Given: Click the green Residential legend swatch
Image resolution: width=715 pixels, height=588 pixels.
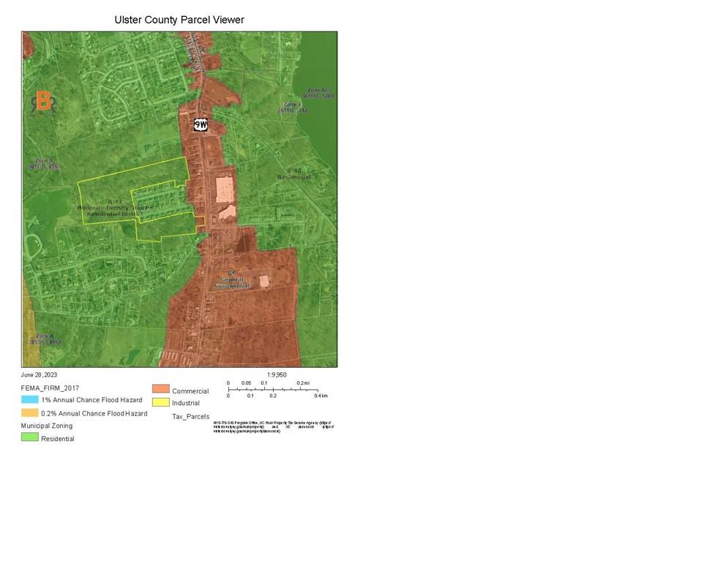Looking at the screenshot, I should (29, 438).
